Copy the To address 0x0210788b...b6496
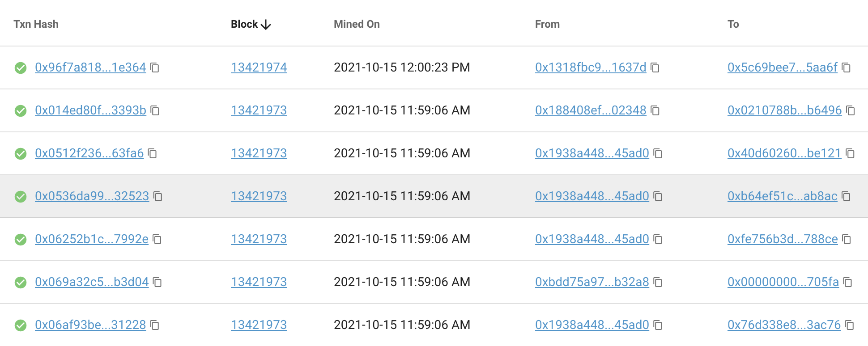 [x=851, y=110]
